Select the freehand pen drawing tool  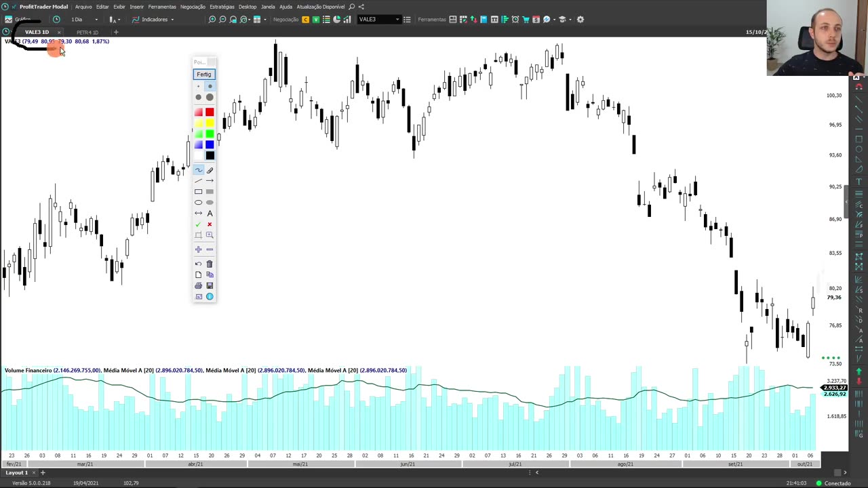tap(199, 170)
